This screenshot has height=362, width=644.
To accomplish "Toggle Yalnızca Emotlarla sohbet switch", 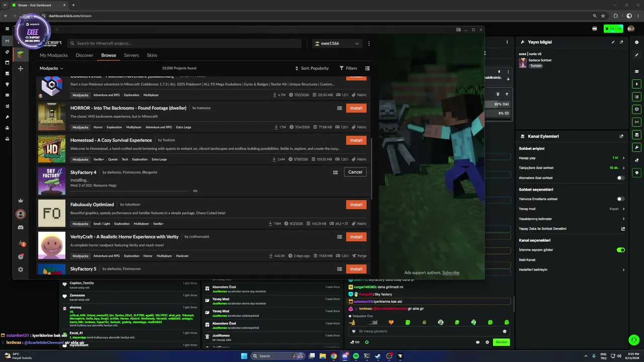I will click(x=620, y=199).
